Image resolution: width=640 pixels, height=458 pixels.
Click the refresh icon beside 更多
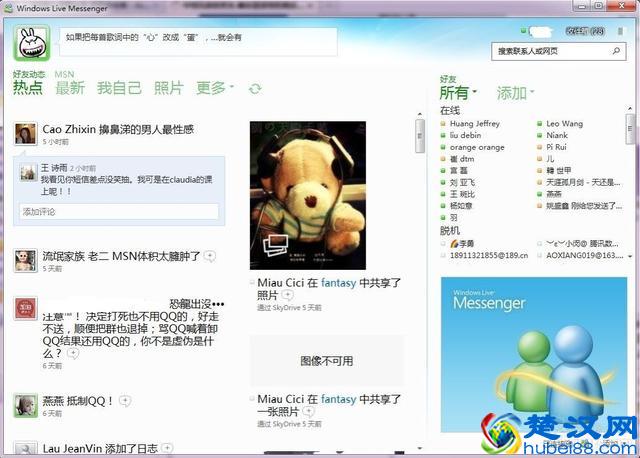click(x=255, y=89)
